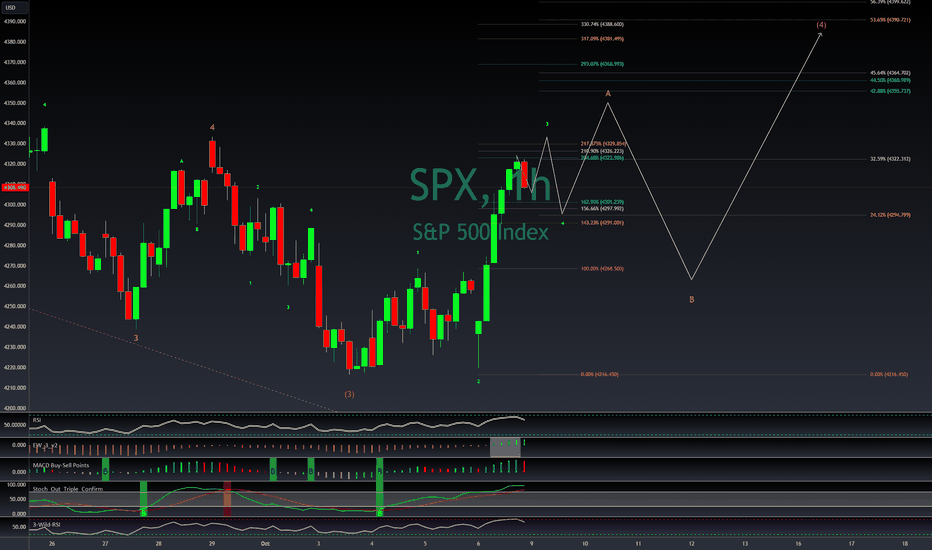The image size is (932, 550).
Task: Click the 4250.000 price axis label
Action: (x=15, y=306)
